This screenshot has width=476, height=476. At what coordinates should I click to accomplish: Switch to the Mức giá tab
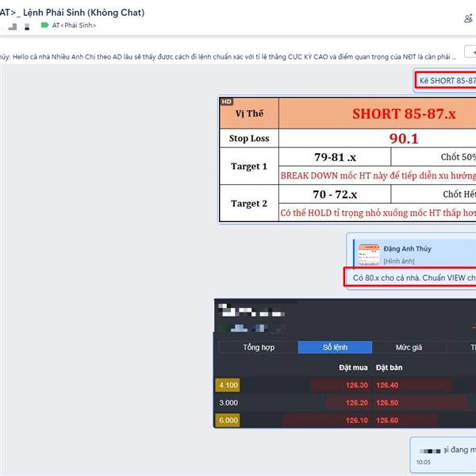409,347
